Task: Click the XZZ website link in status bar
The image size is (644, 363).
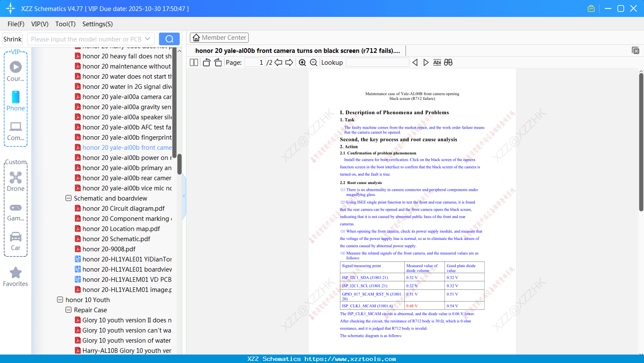Action: (350, 359)
